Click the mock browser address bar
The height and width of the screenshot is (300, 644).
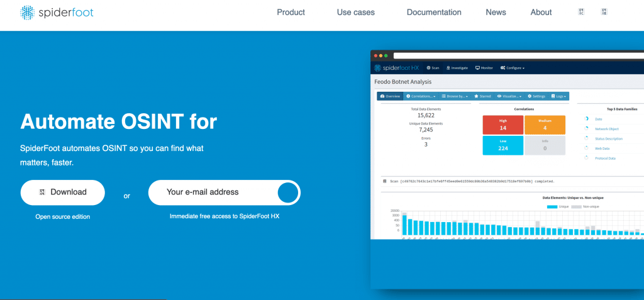coord(518,55)
